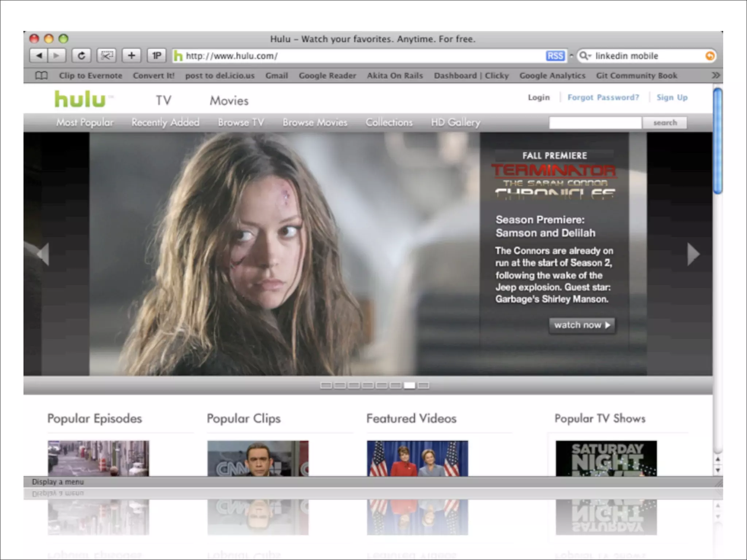
Task: Add bookmark with the plus button
Action: (131, 55)
